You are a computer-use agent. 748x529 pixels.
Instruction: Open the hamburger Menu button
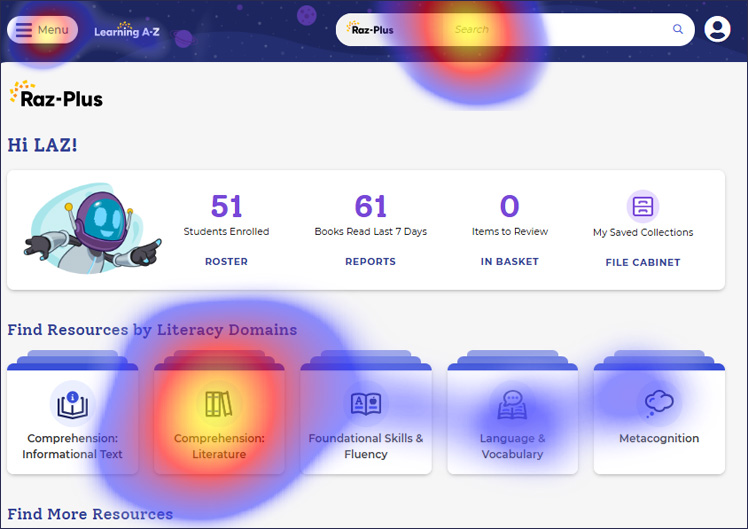42,30
